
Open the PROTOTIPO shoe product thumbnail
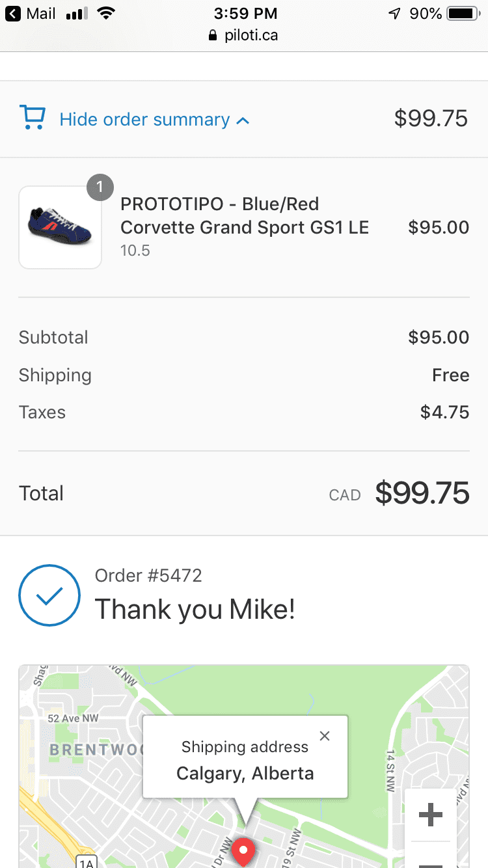coord(61,228)
